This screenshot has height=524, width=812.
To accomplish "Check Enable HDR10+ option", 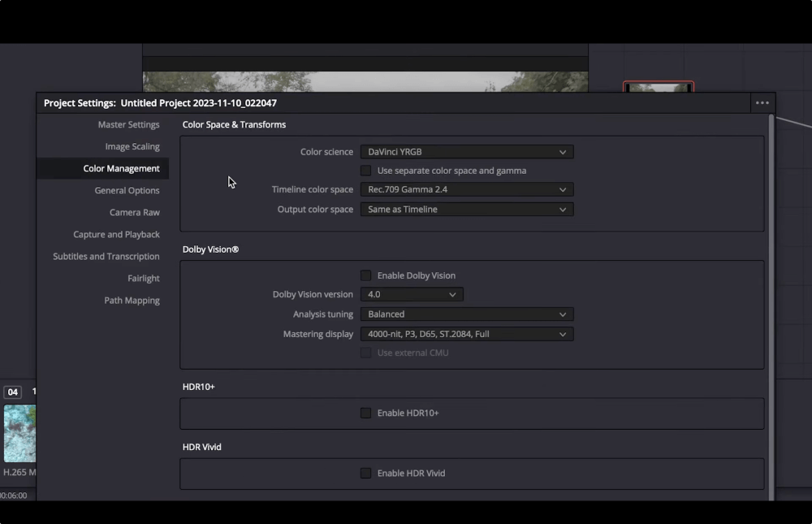I will (365, 413).
